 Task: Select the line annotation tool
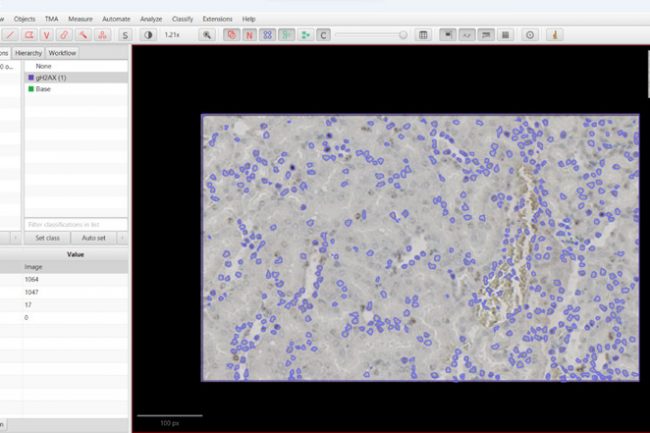9,35
